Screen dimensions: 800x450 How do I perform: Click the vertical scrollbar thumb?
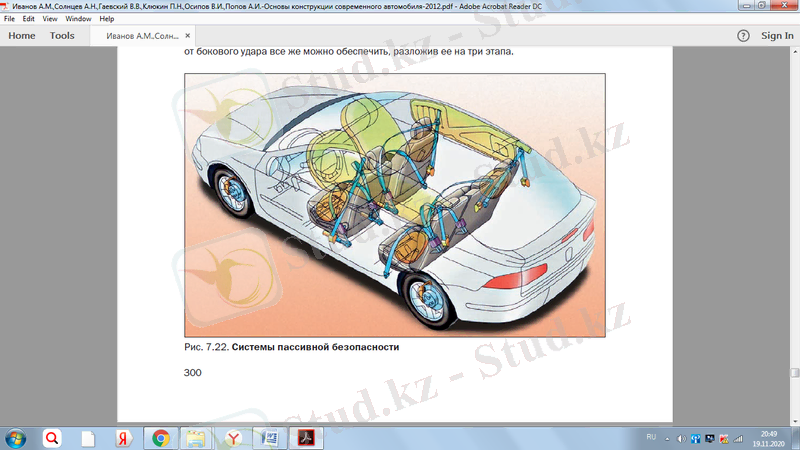[x=795, y=373]
